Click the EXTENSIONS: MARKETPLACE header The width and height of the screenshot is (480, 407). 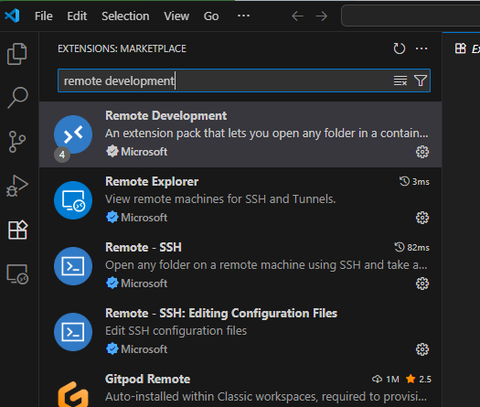(x=122, y=49)
